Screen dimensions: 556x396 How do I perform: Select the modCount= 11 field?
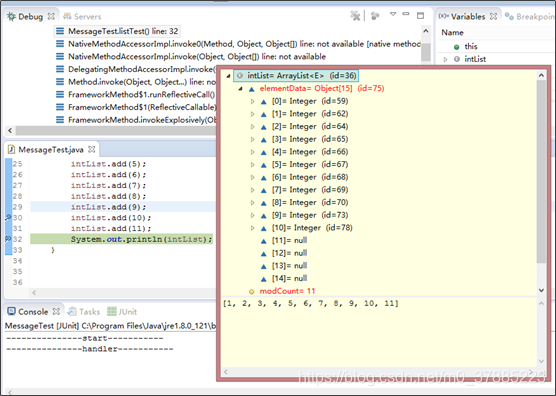click(287, 291)
